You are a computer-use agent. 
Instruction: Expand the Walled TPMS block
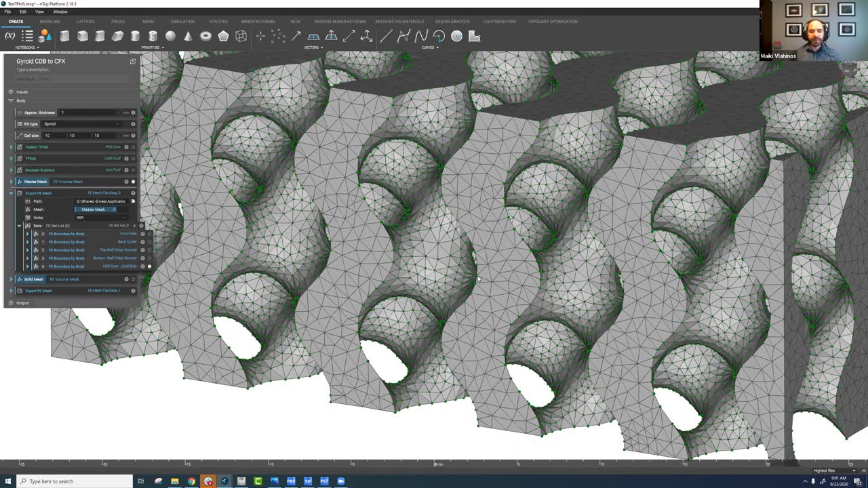tap(11, 147)
